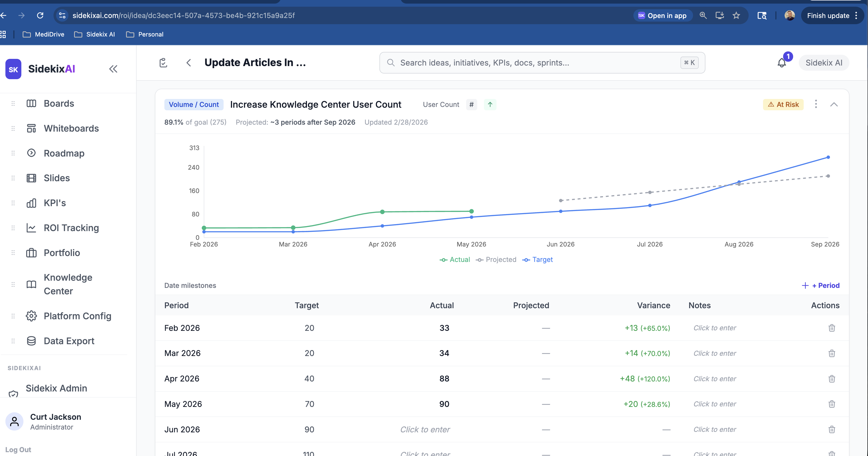
Task: Click Log Out
Action: click(18, 450)
